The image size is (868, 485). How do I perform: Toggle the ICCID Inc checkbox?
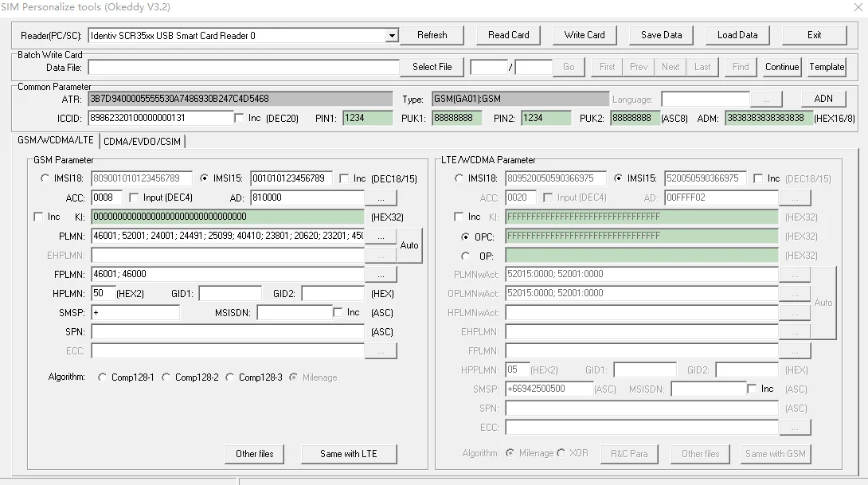pyautogui.click(x=239, y=118)
